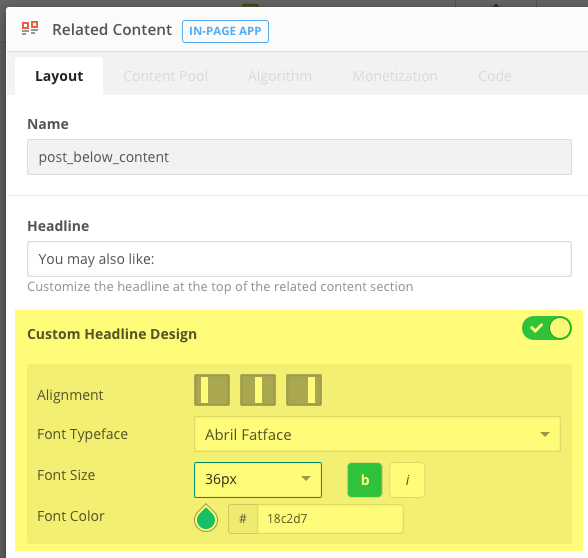588x558 pixels.
Task: Click the IN-PAGE APP badge
Action: (225, 31)
